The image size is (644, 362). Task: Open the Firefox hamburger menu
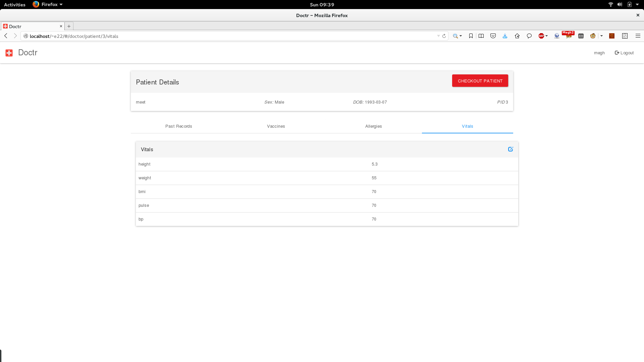[x=638, y=36]
